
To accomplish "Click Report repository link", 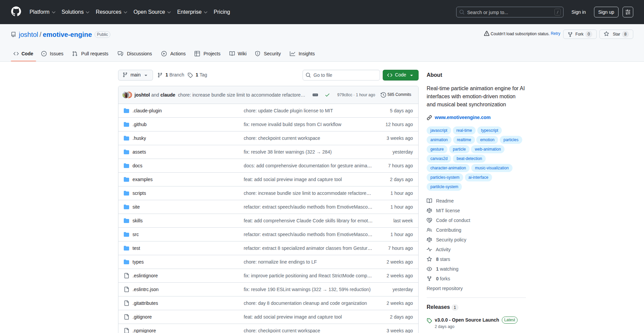I will (444, 288).
